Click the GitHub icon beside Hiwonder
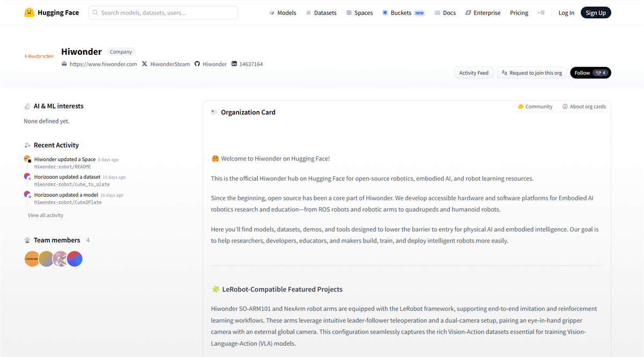The width and height of the screenshot is (644, 357). tap(197, 64)
